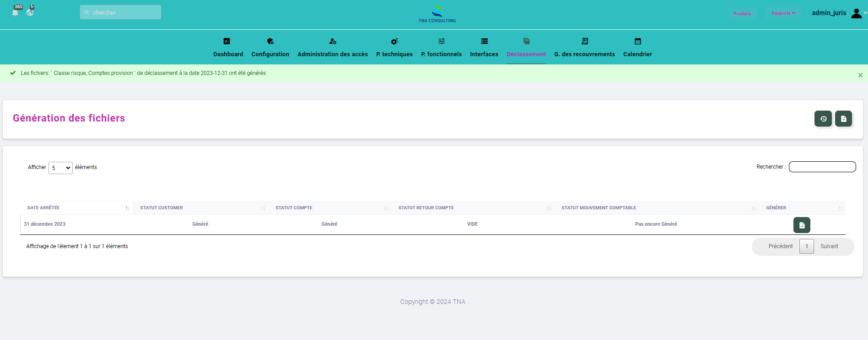Generate file for 31 décembre 2023 row

[801, 225]
